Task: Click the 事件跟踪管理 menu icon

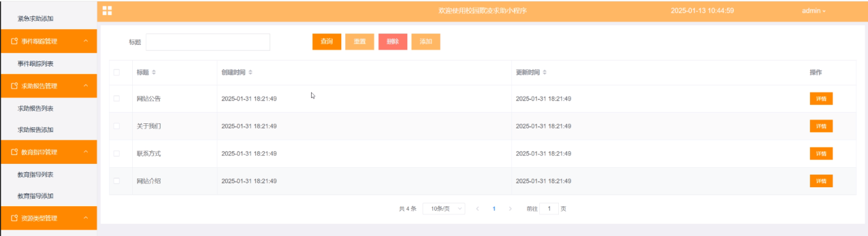Action: point(15,41)
